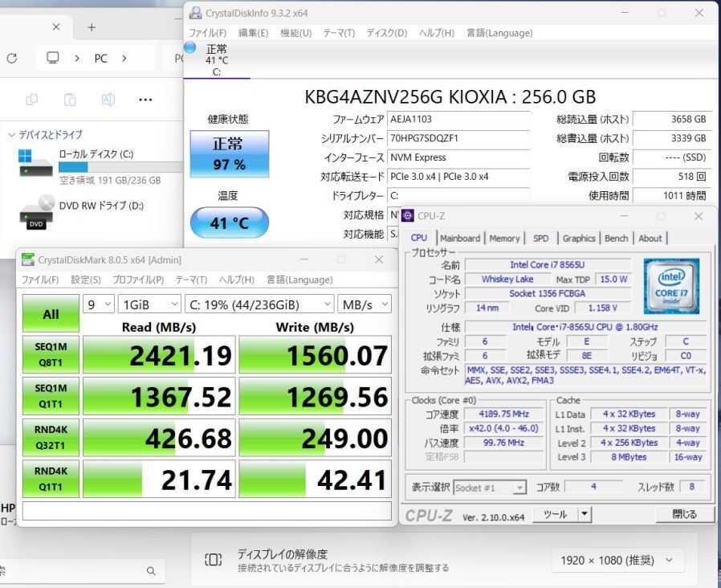Open the three-dots more options in Explorer

pos(145,100)
